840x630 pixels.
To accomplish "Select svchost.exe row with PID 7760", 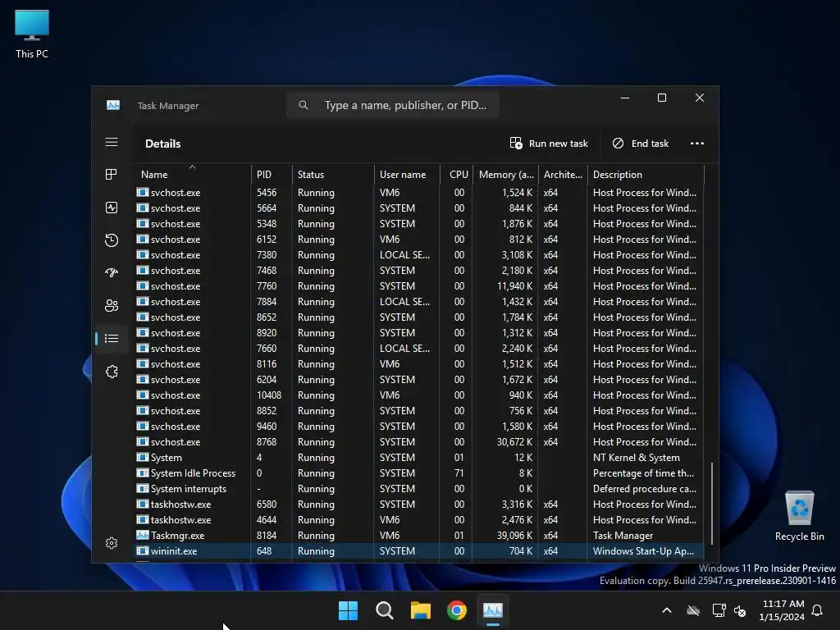I will click(x=418, y=286).
